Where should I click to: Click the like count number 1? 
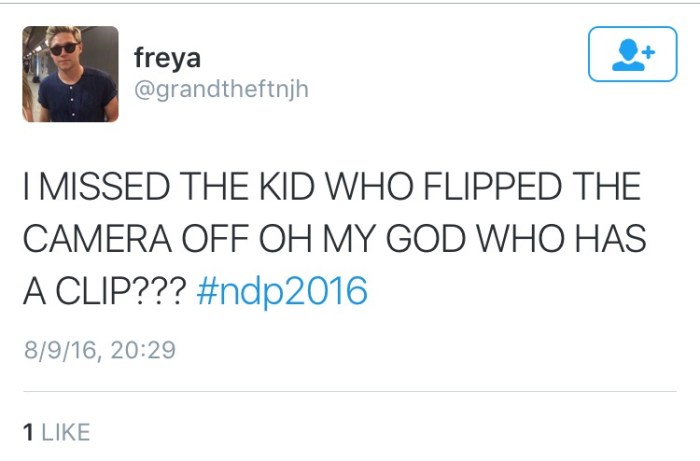(x=28, y=432)
